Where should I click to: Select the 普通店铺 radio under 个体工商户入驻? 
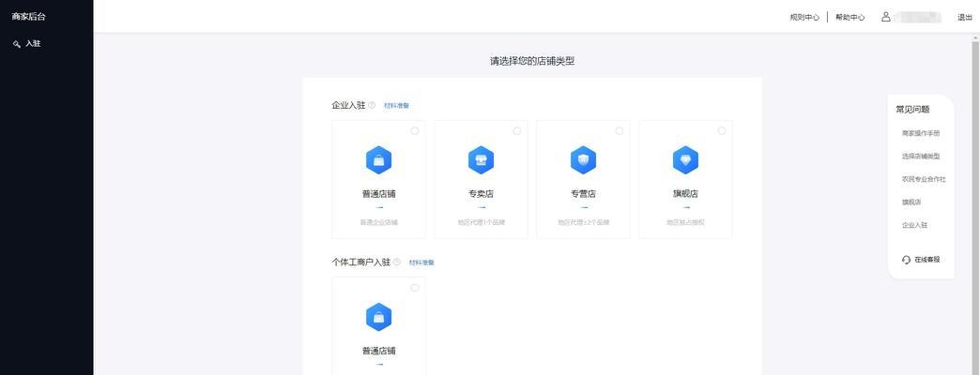click(415, 288)
